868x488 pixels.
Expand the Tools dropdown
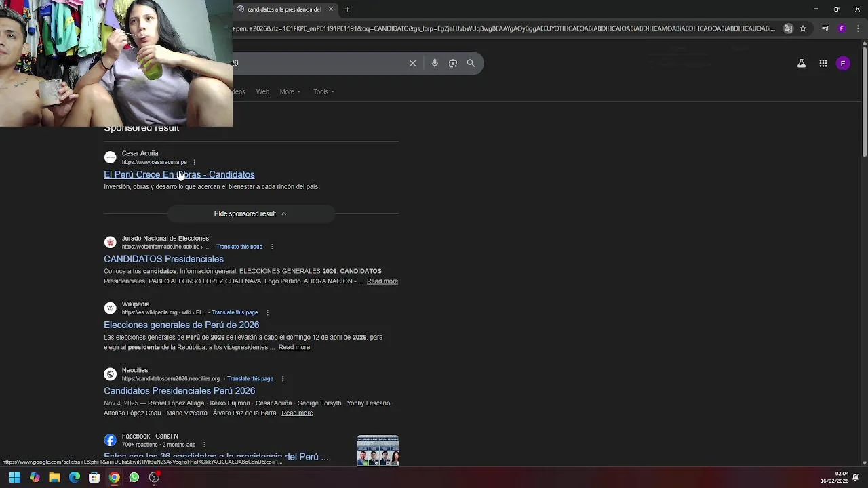pos(323,91)
